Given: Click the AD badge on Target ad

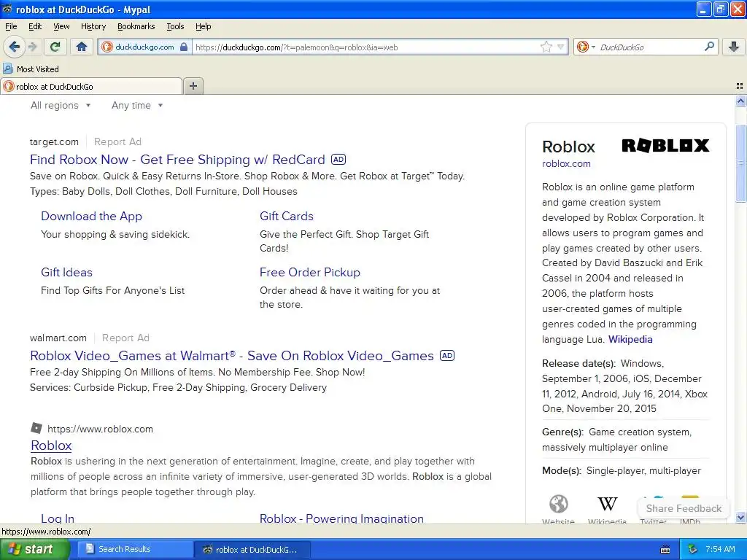Looking at the screenshot, I should [x=338, y=160].
